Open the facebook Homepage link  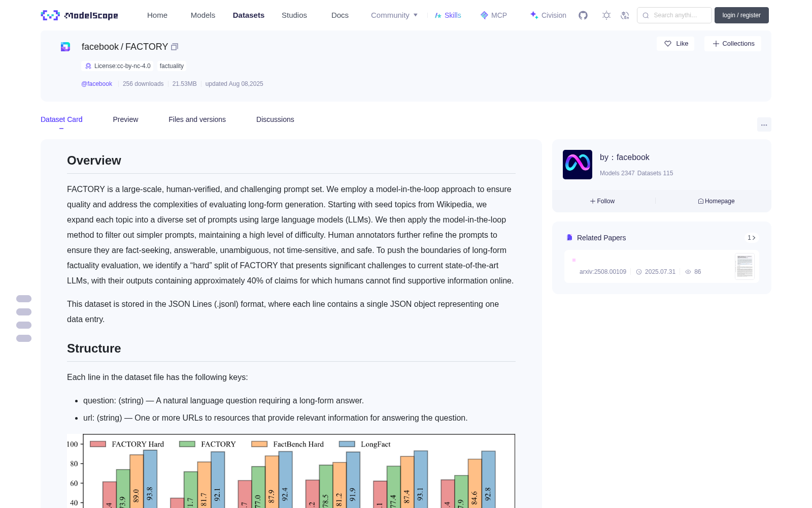716,201
